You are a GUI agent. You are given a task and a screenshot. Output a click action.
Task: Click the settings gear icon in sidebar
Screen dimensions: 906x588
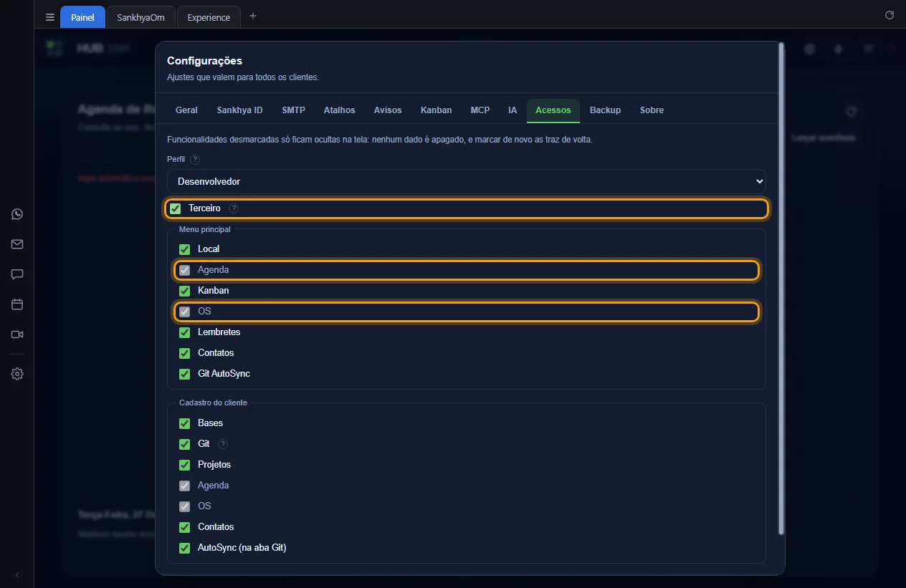[17, 374]
